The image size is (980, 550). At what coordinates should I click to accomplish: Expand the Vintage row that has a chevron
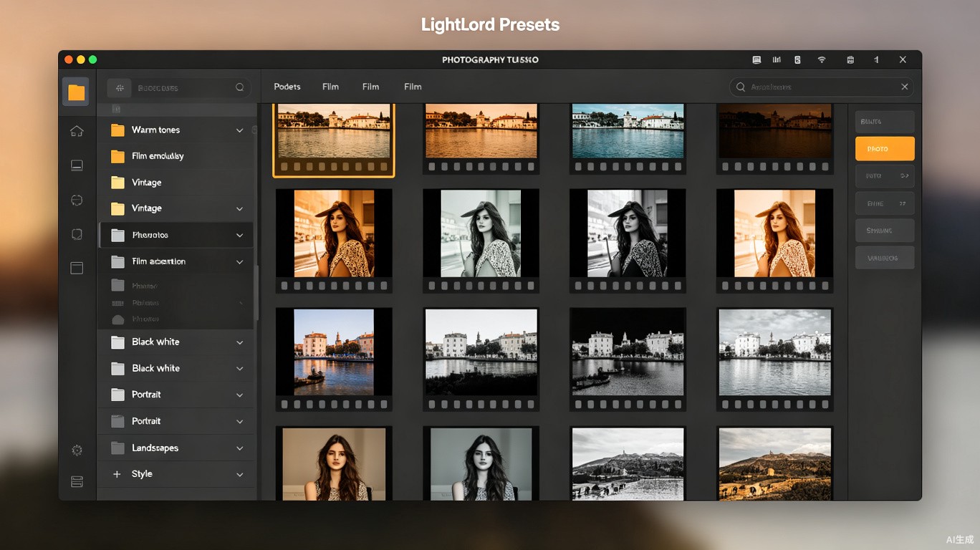(x=240, y=208)
